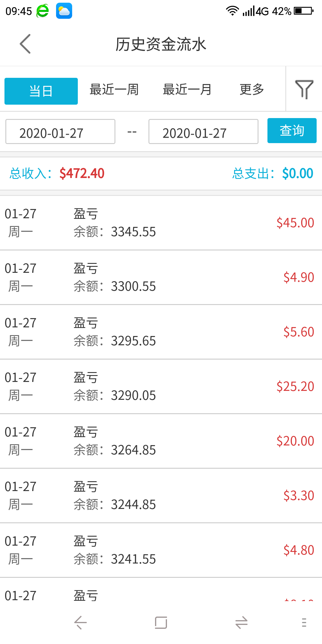This screenshot has width=322, height=644.
Task: Select the $25.20 transaction row
Action: pos(161,386)
